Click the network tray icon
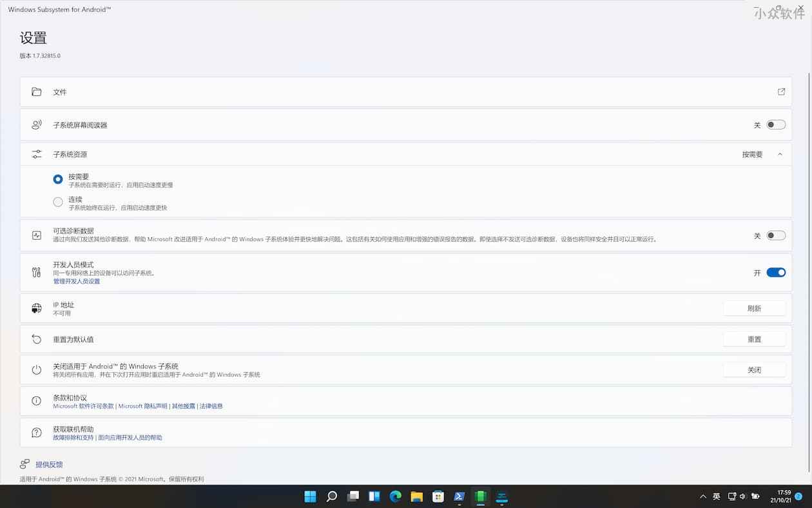Screen dimensions: 812x508 click(x=732, y=496)
